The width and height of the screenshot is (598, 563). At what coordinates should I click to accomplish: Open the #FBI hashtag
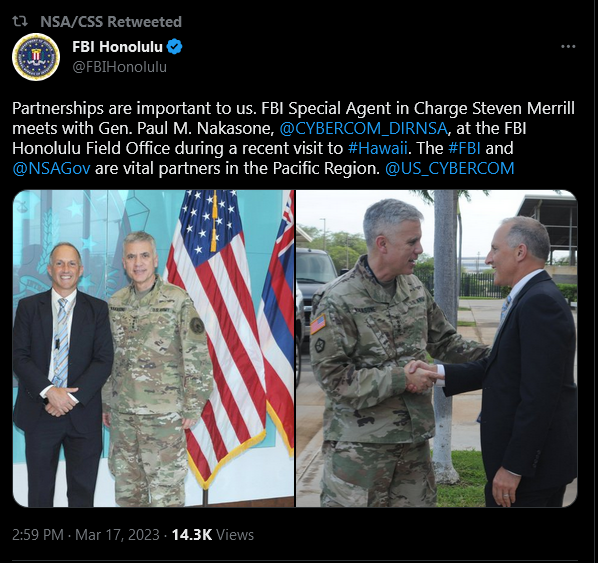pos(464,148)
